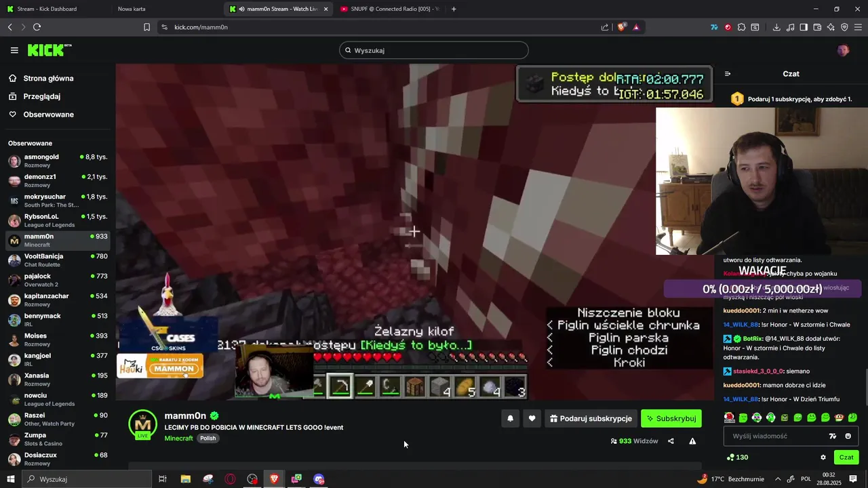Open Xanasia's channel from the followed list

pos(58,380)
